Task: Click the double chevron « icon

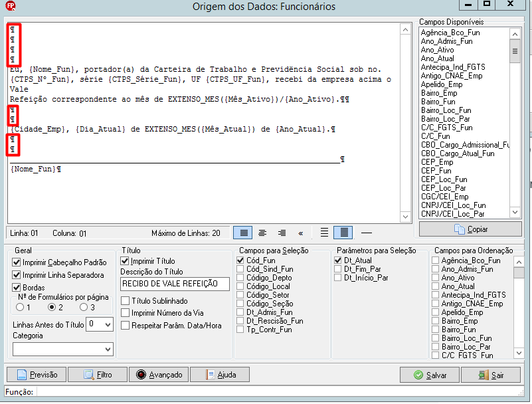Action: [301, 233]
